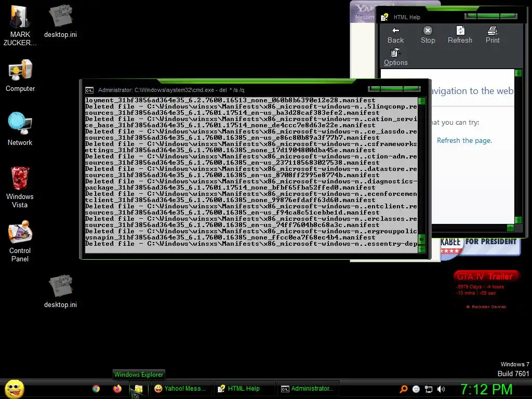Screen dimensions: 532x399
Task: Click the 'FOR PRESIDENT' banner in Yahoo Messenger
Action: coord(490,242)
